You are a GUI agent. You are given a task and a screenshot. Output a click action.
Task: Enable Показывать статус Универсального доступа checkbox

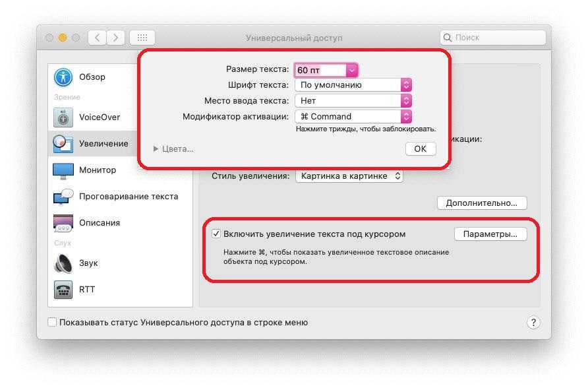pos(52,322)
